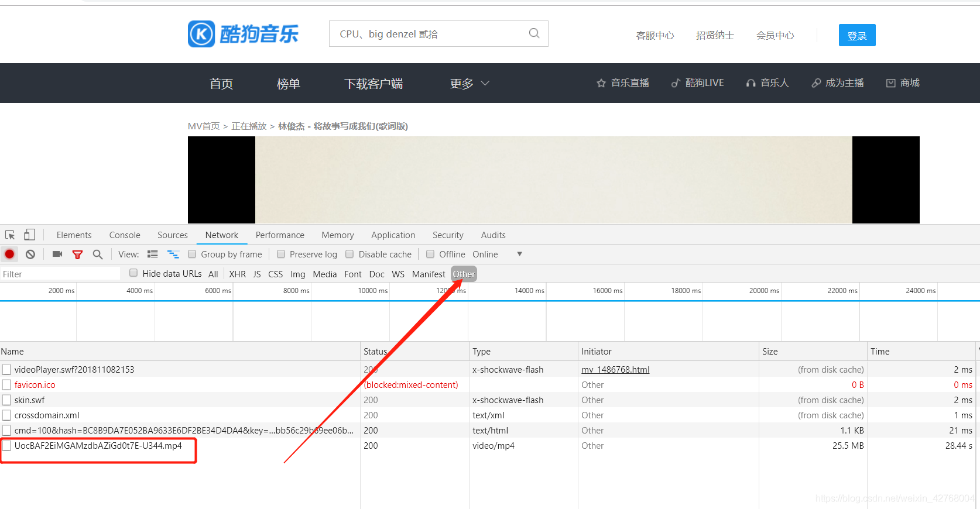Filter requests by CSS

click(x=275, y=274)
